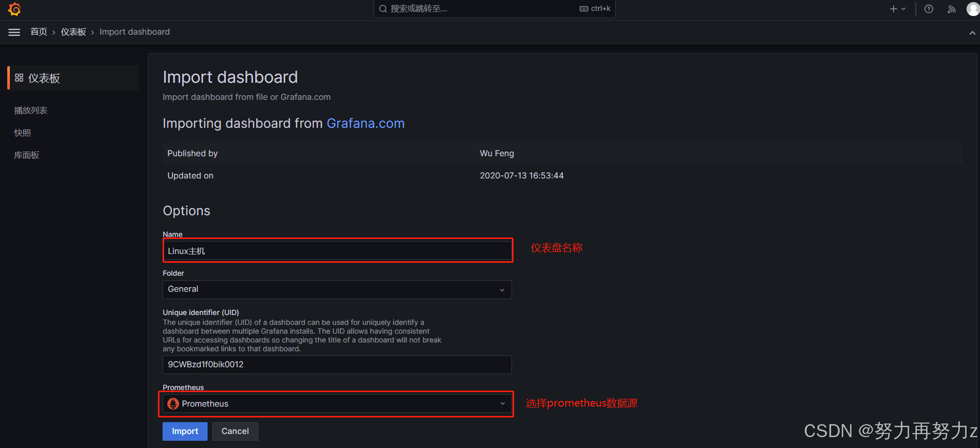Open the hamburger navigation menu
The height and width of the screenshot is (448, 980).
14,32
